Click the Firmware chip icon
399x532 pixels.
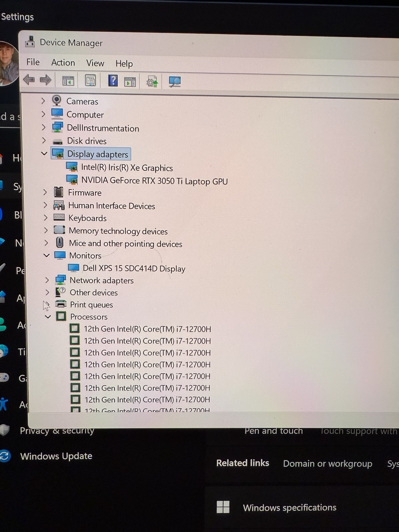point(59,192)
